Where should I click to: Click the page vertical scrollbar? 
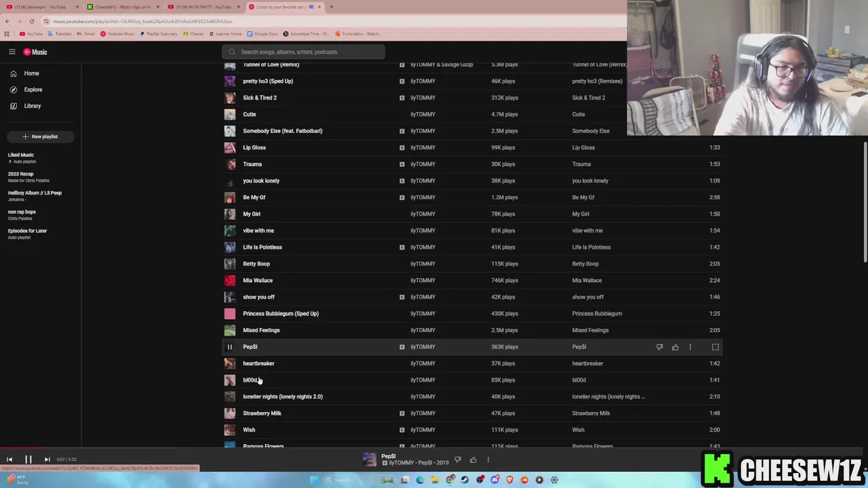tap(865, 203)
